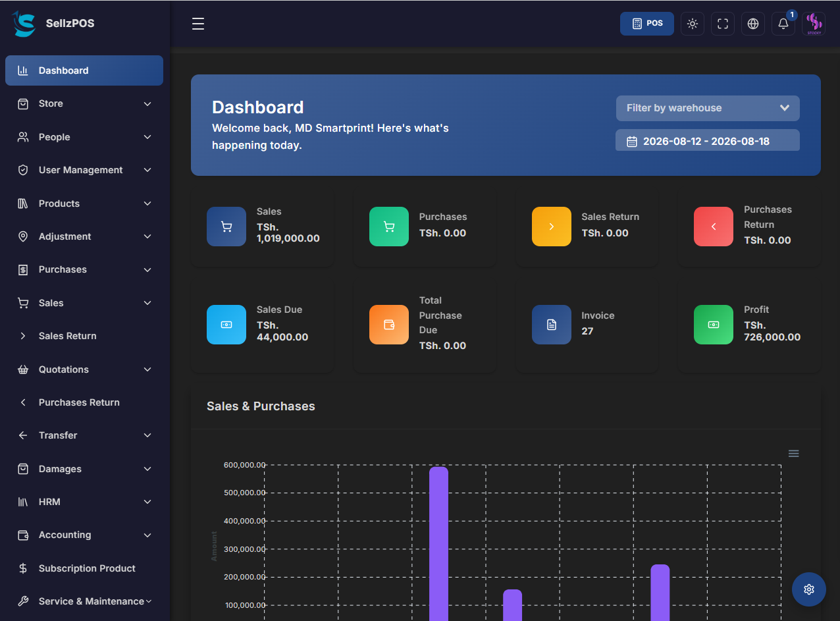Enter fullscreen mode icon
This screenshot has height=621, width=840.
click(x=723, y=24)
